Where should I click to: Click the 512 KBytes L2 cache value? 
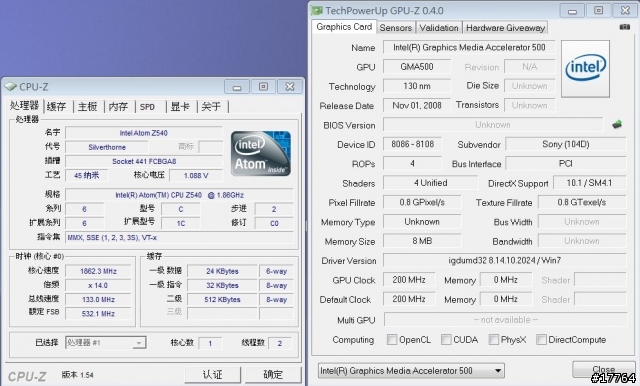[x=222, y=299]
